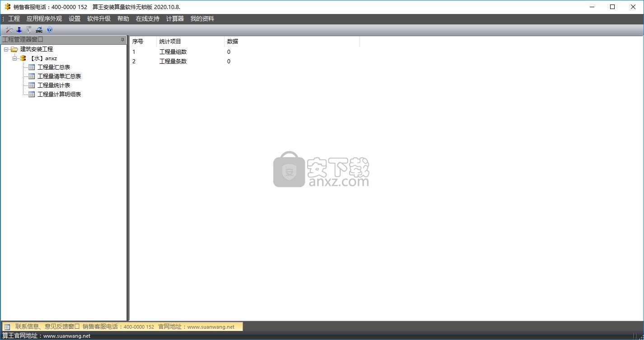Click the 统计项目 column header
The width and height of the screenshot is (644, 340).
click(x=190, y=42)
